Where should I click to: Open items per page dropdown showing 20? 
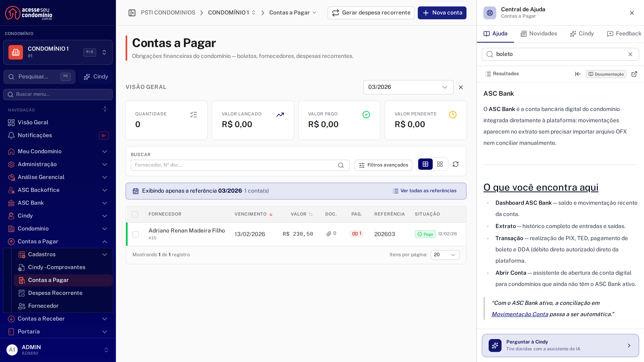pyautogui.click(x=445, y=255)
